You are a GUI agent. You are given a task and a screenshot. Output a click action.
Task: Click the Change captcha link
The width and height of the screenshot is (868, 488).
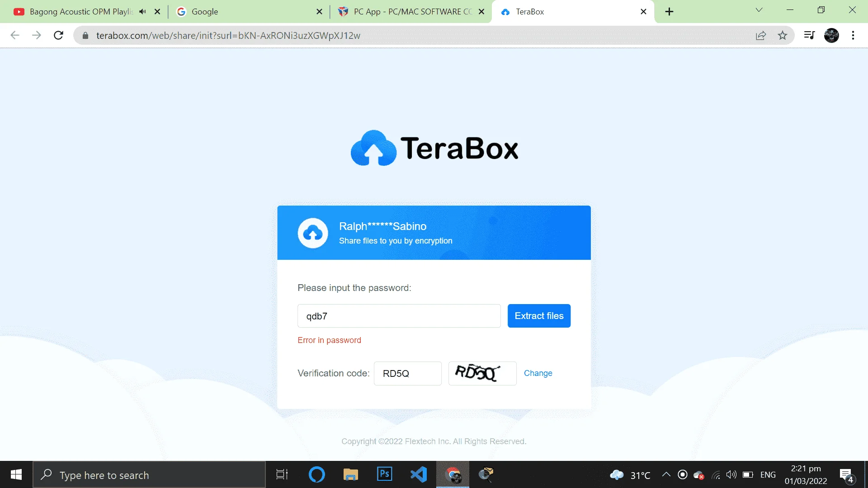coord(538,373)
